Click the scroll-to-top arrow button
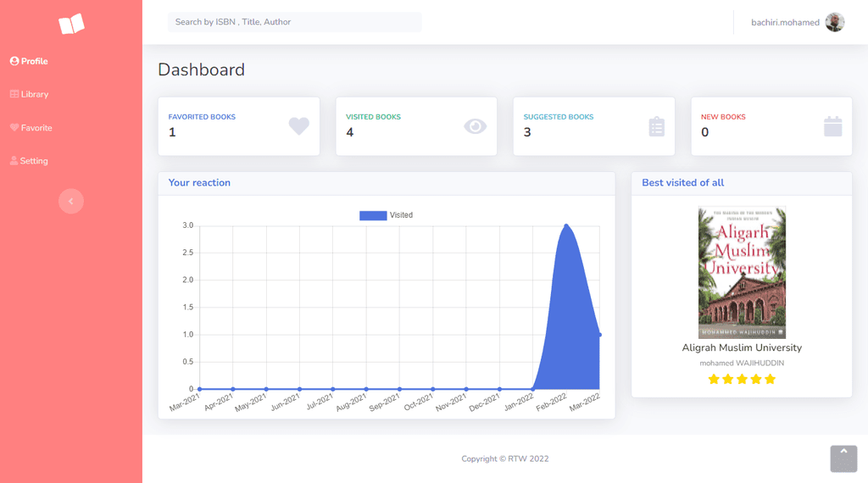This screenshot has width=868, height=483. [843, 458]
